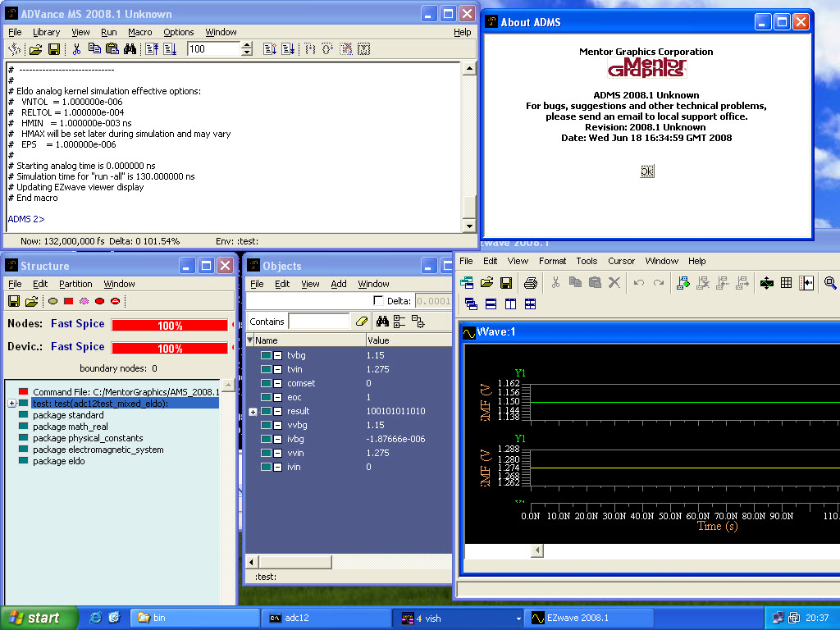Save icon in the Structure window toolbar

point(14,301)
